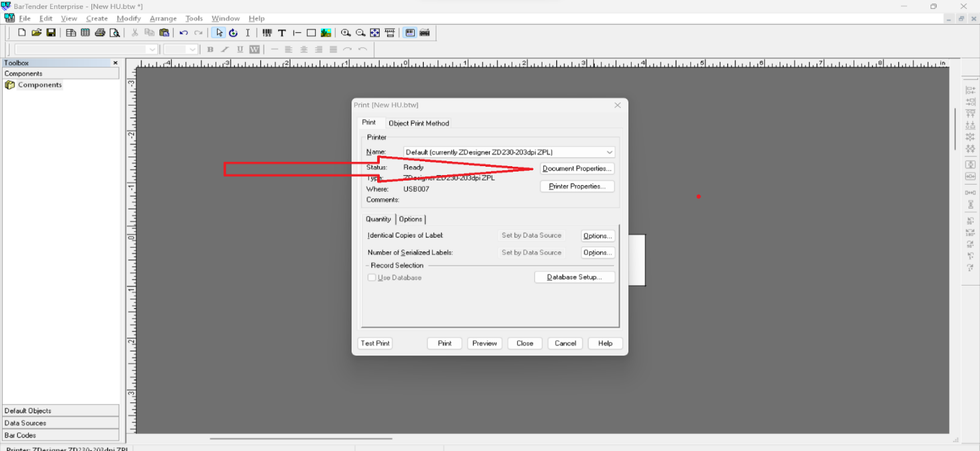This screenshot has height=451, width=980.
Task: Click Document Properties button
Action: pyautogui.click(x=577, y=168)
